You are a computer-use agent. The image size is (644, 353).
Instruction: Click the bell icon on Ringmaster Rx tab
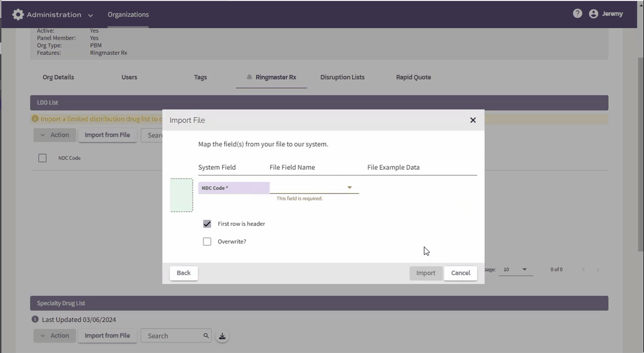(249, 77)
